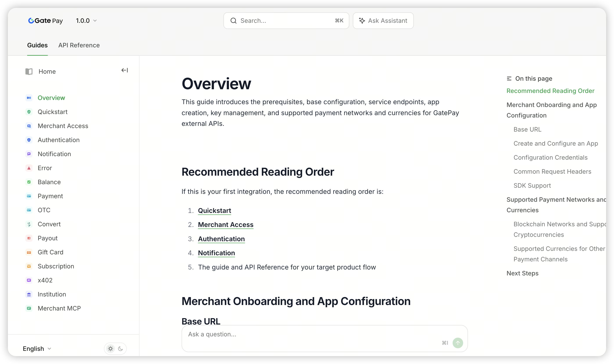614x364 pixels.
Task: Switch to dark mode with moon icon
Action: point(120,349)
